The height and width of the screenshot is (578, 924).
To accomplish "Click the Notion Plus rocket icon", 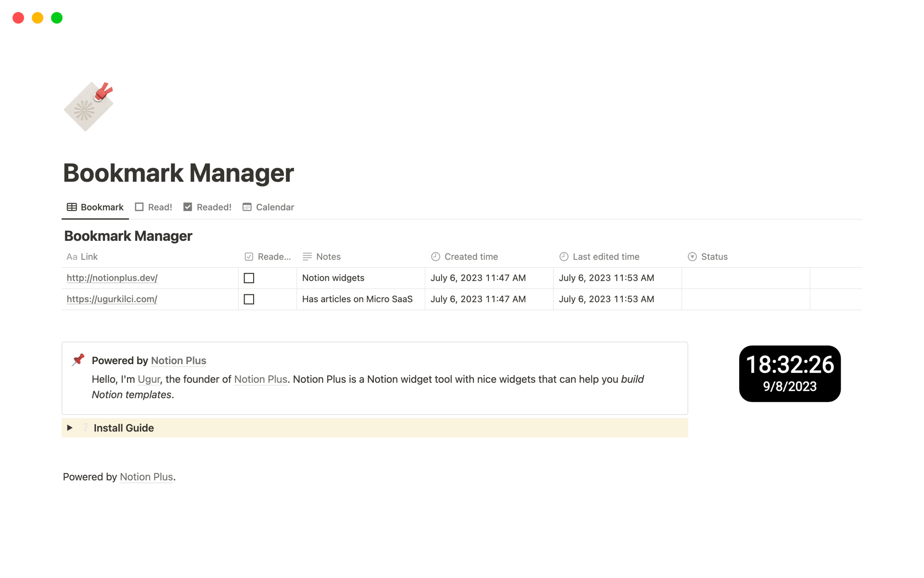I will [78, 360].
